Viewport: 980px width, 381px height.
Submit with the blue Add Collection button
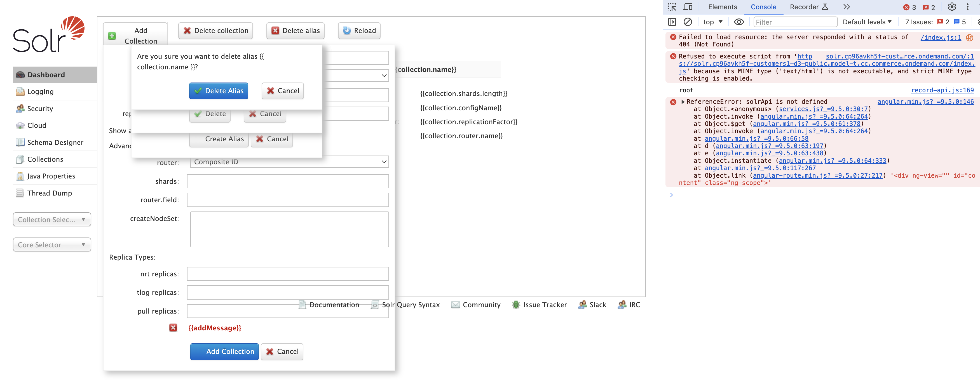224,352
